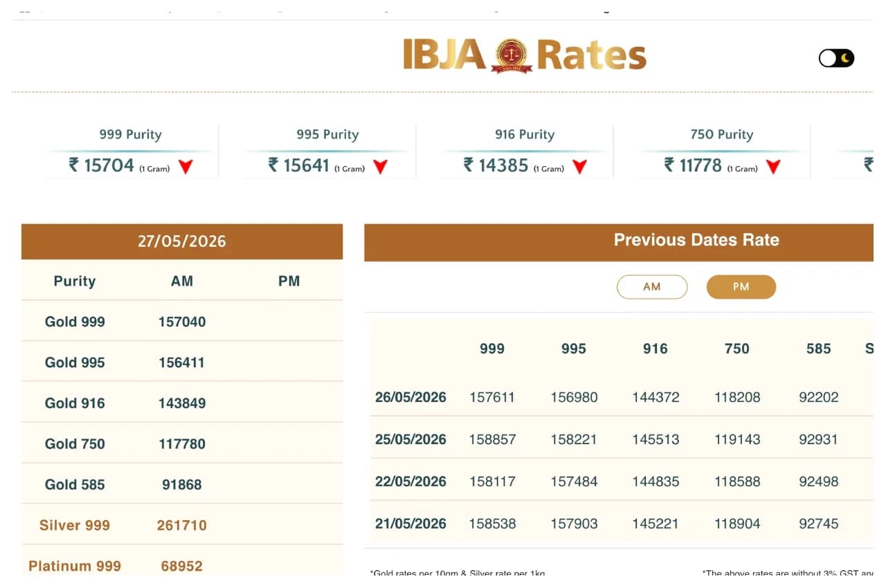This screenshot has height=588, width=886.
Task: Click the 750 column header in previous rates
Action: pos(737,349)
